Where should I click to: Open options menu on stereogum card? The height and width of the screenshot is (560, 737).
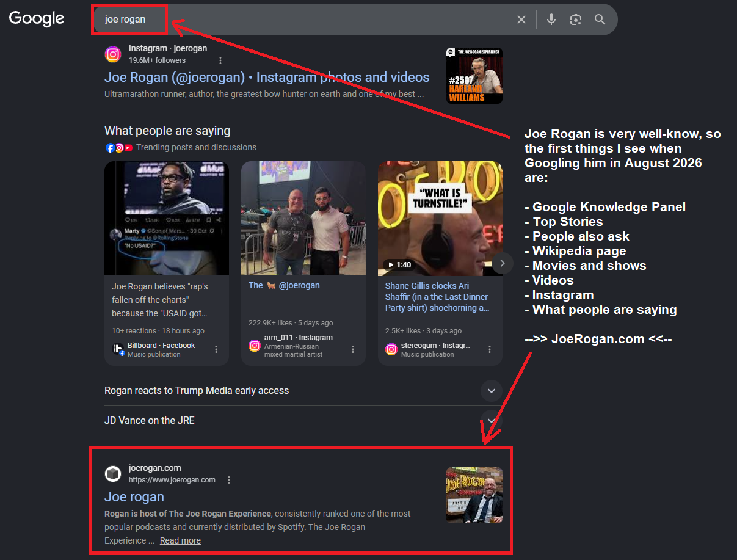pyautogui.click(x=490, y=349)
